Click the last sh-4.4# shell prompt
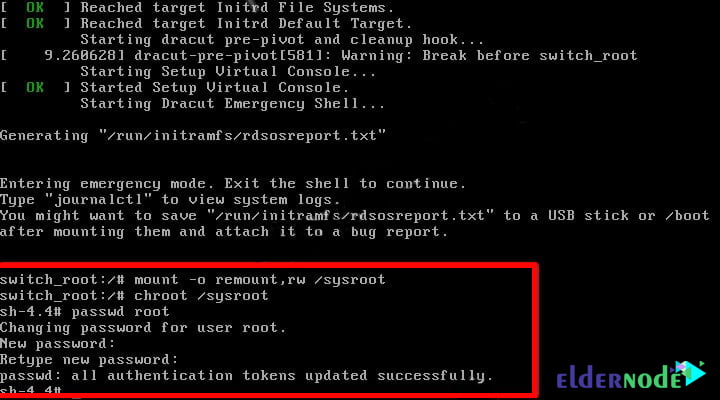The width and height of the screenshot is (720, 400). (x=31, y=390)
